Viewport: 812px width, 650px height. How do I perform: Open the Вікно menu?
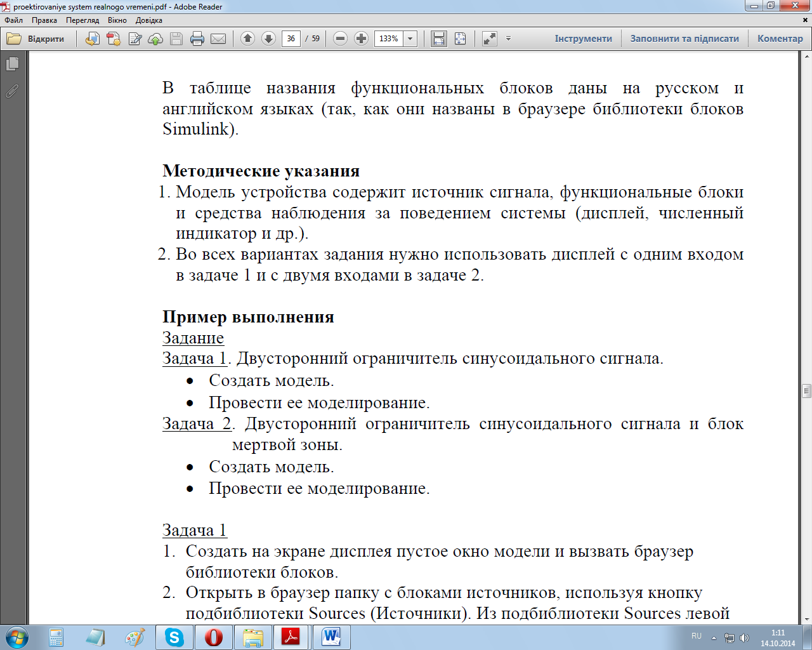click(117, 20)
